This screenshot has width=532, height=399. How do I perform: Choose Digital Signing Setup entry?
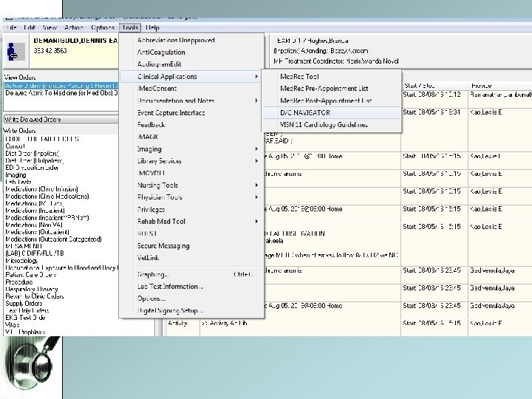click(191, 310)
